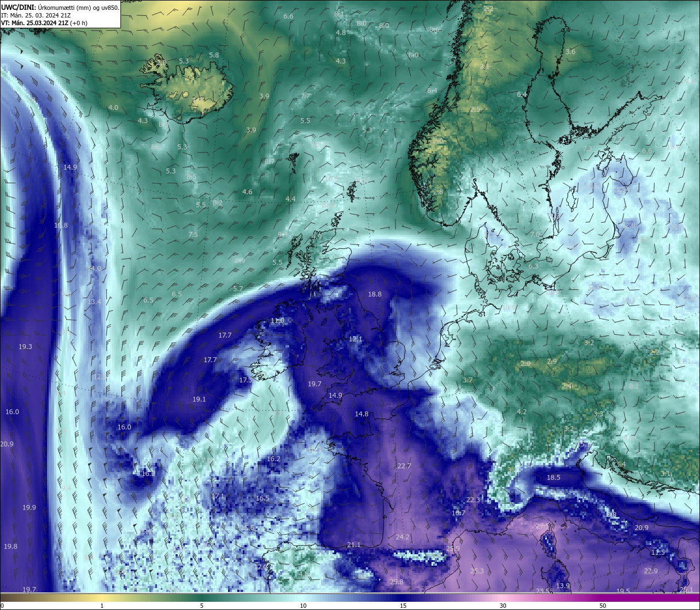This screenshot has width=700, height=610.
Task: Click the 16.5 value label on the map
Action: 262,498
